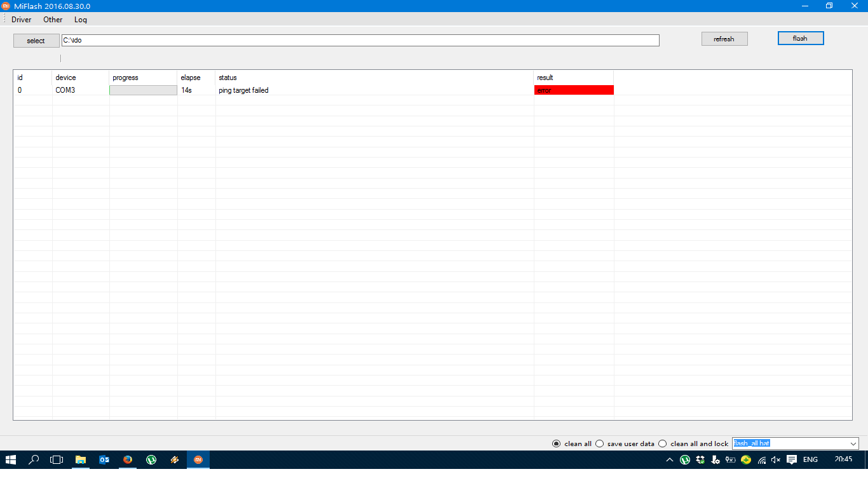Viewport: 868px width, 488px height.
Task: Open the device setup tray icon
Action: pyautogui.click(x=715, y=459)
